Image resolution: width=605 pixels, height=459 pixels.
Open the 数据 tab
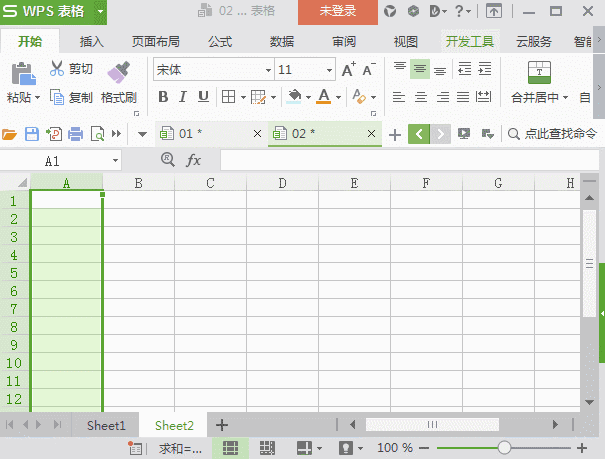(x=282, y=42)
